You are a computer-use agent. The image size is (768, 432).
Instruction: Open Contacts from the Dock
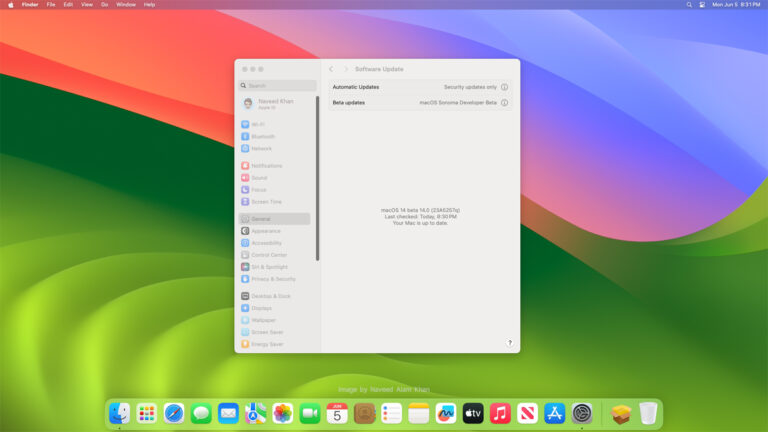(364, 413)
